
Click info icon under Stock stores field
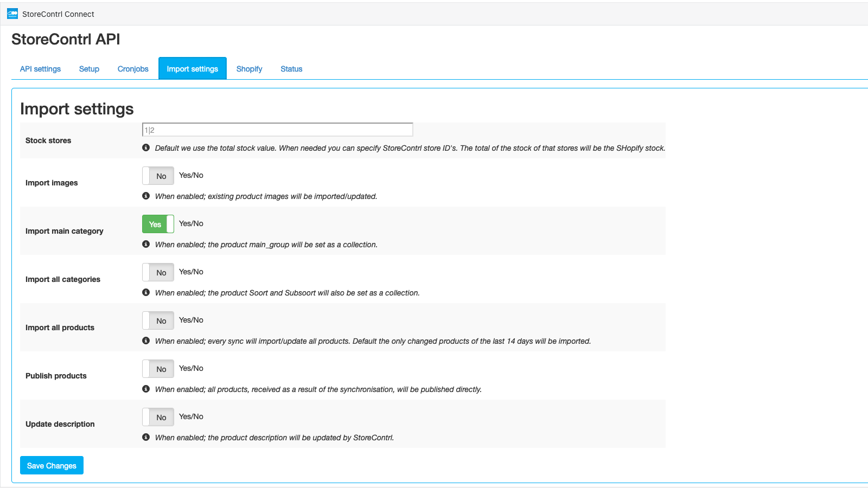point(146,147)
